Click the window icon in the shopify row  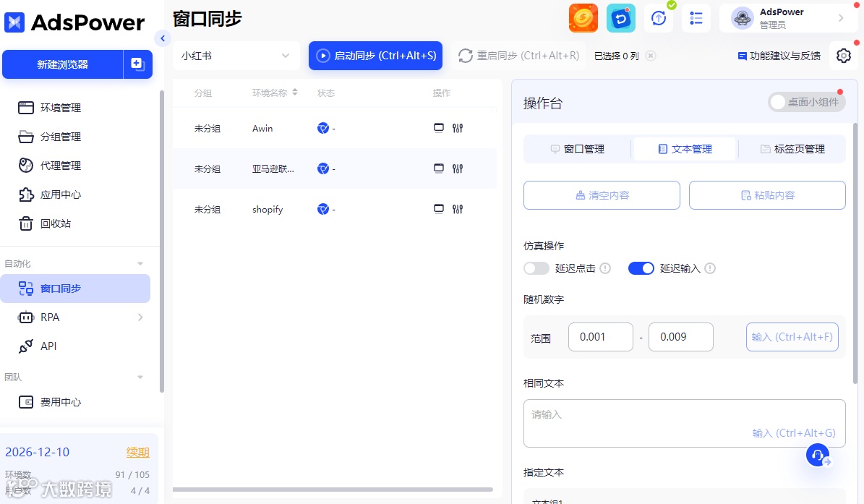point(439,208)
